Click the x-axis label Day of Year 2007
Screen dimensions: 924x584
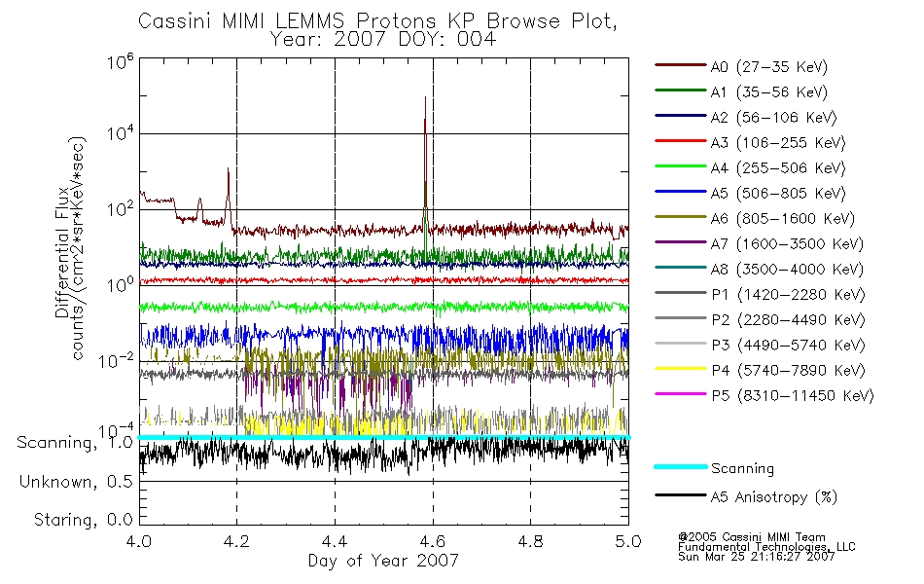[x=383, y=561]
